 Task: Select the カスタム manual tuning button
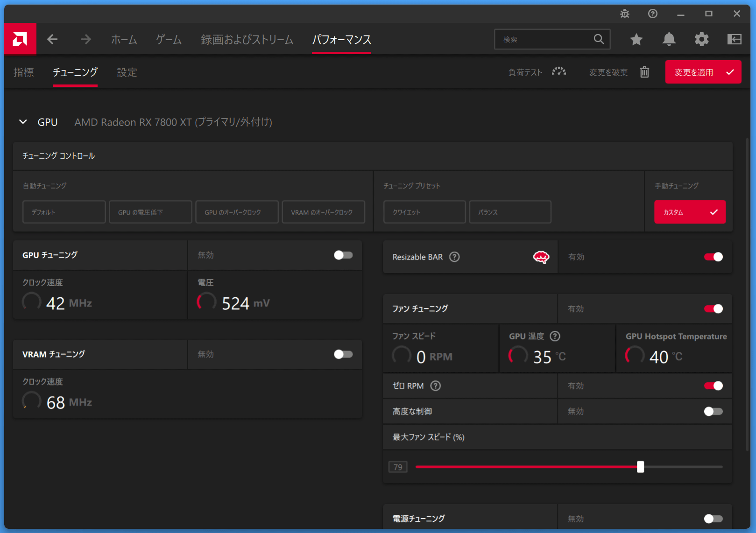tap(690, 212)
